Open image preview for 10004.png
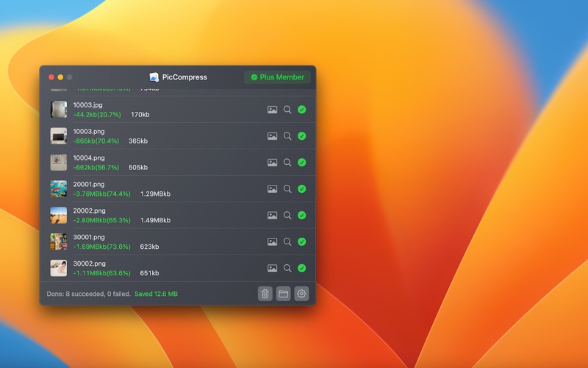588x368 pixels. point(272,163)
